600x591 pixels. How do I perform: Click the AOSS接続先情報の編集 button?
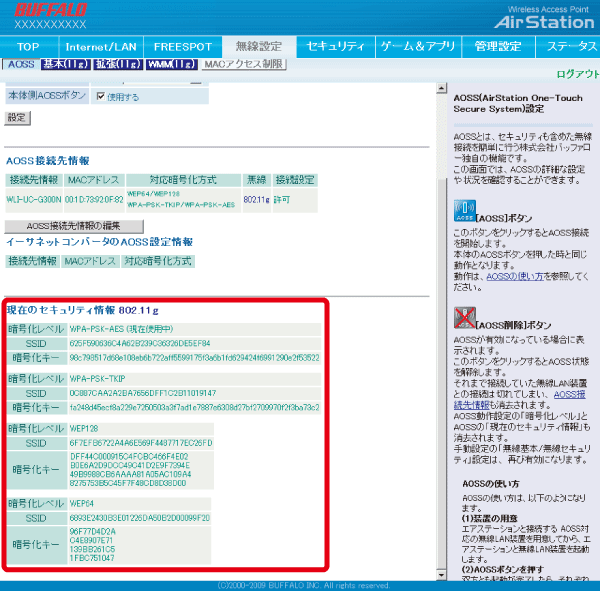(x=74, y=226)
